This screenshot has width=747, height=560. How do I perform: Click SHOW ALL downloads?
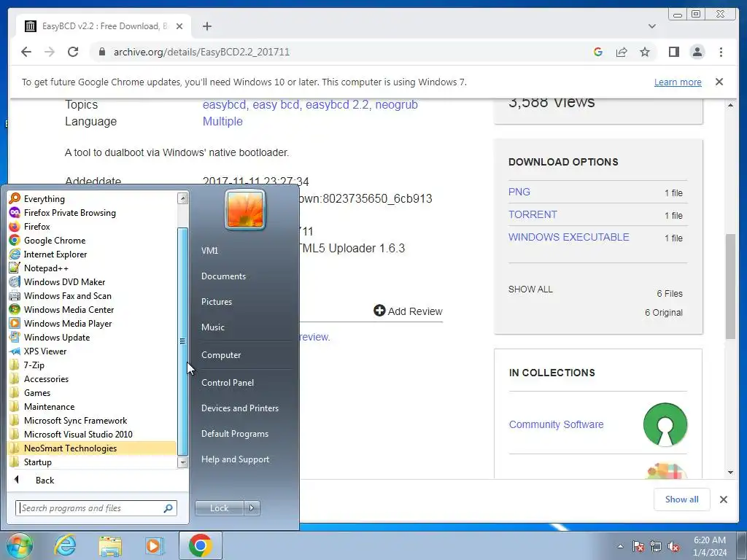530,289
